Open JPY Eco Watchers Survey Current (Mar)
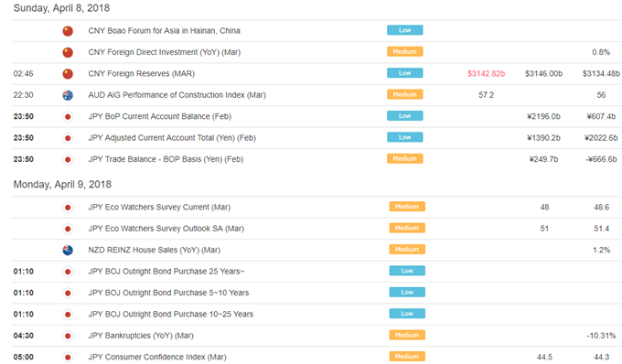Viewport: 622px width, 364px height. click(x=159, y=208)
